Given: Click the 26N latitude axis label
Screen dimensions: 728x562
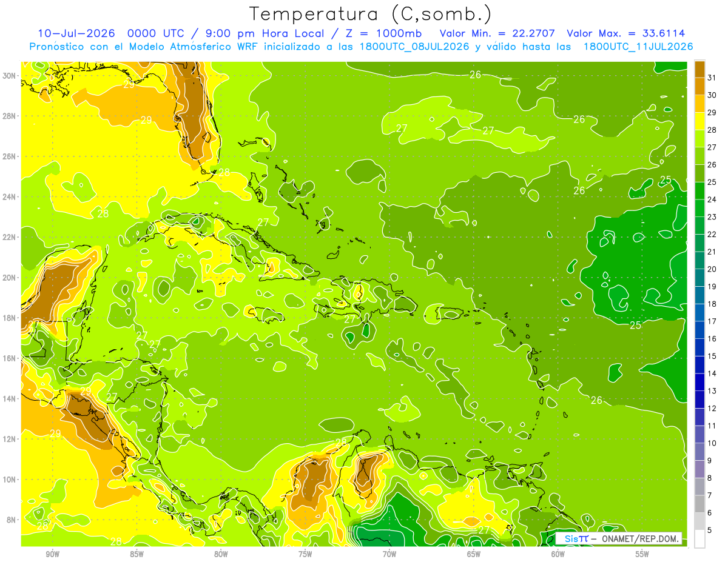Looking at the screenshot, I should pyautogui.click(x=9, y=156).
